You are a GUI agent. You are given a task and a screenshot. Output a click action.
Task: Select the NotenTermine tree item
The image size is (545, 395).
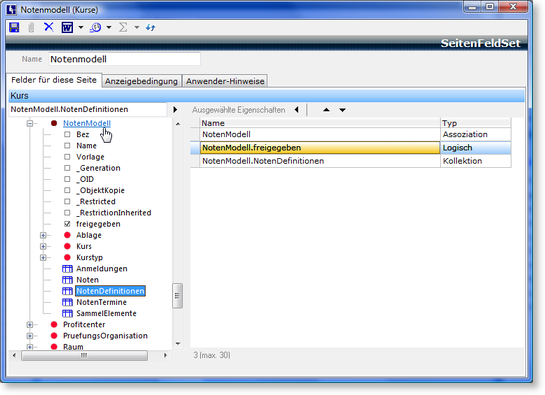101,302
